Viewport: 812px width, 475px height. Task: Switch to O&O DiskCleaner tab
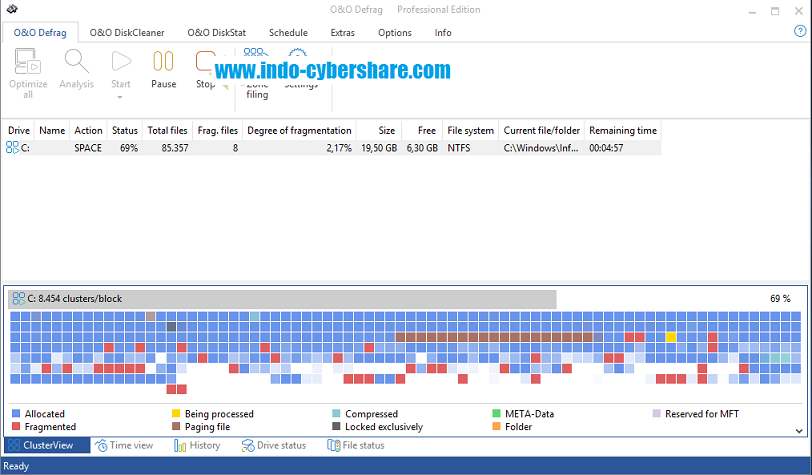tap(127, 33)
